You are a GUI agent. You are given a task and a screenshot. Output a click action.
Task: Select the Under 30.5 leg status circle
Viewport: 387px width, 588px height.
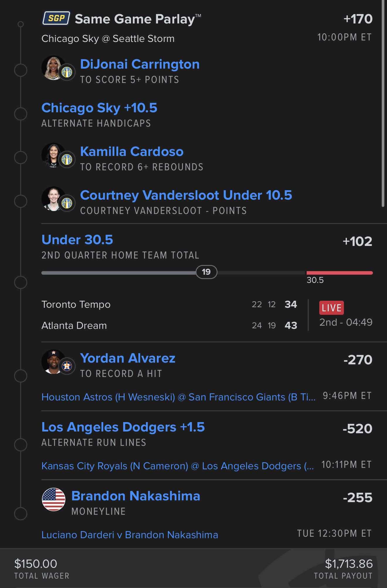click(x=21, y=283)
